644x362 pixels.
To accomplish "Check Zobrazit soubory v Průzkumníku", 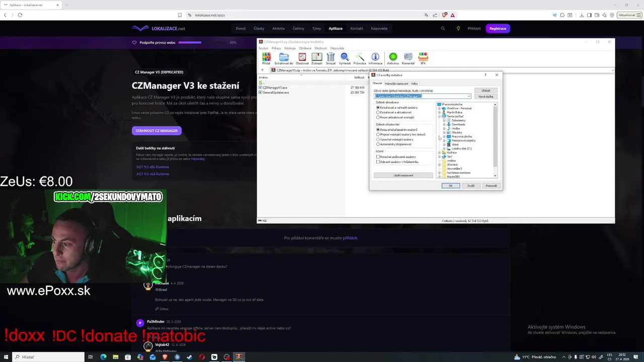I will (x=397, y=162).
